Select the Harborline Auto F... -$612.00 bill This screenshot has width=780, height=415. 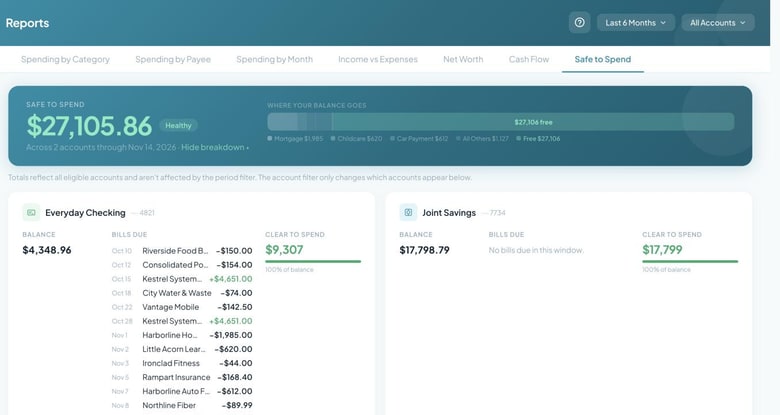click(x=182, y=391)
